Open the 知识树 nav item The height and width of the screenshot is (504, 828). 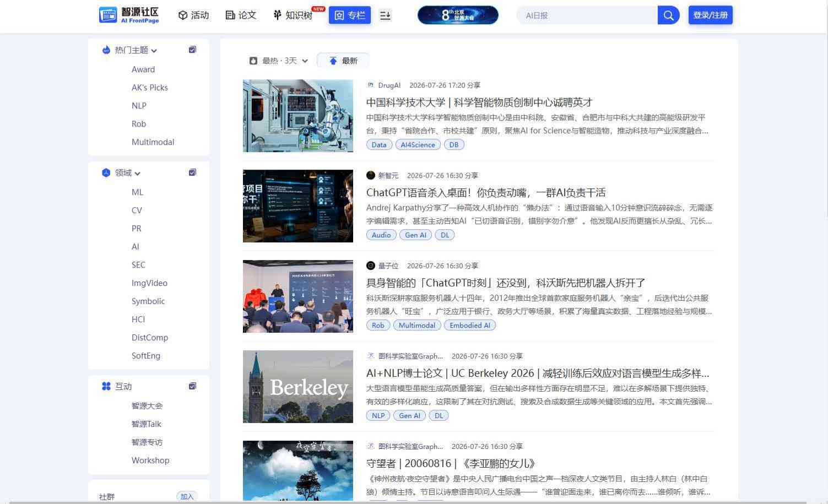[x=293, y=15]
